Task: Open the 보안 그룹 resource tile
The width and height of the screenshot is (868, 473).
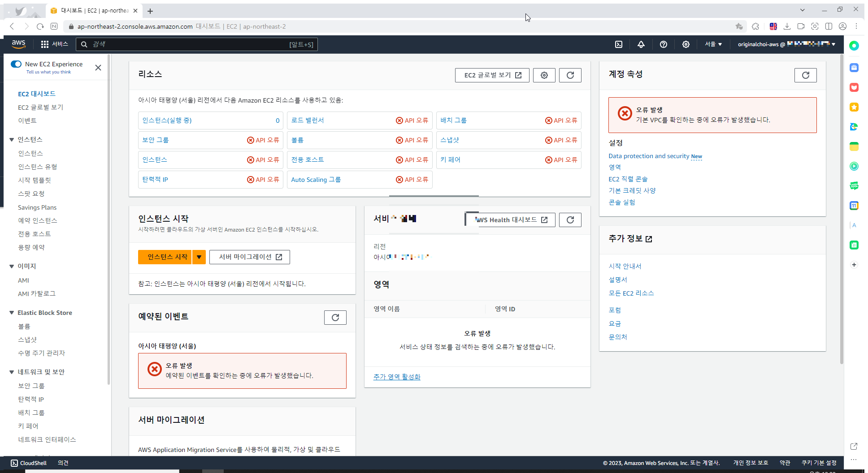Action: point(211,140)
